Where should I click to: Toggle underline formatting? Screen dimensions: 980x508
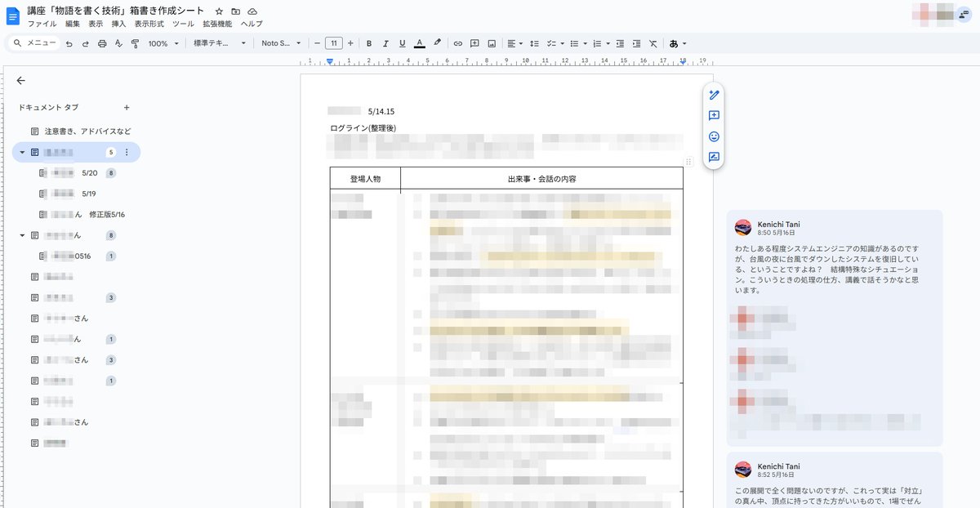pos(402,43)
